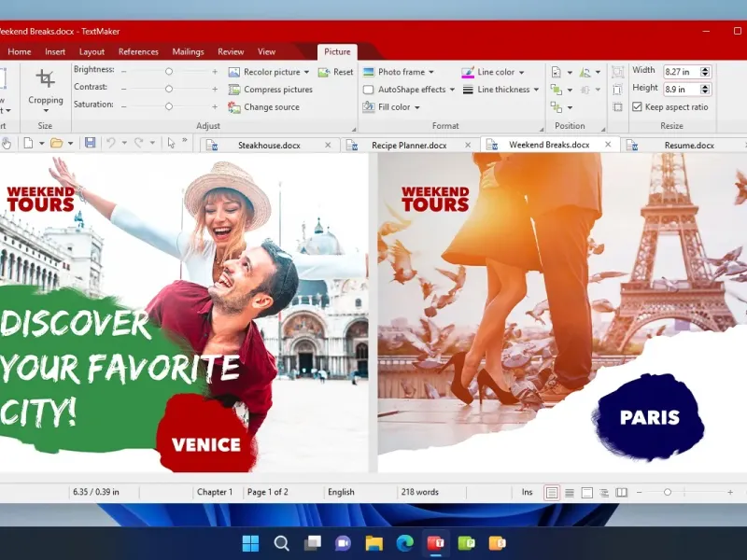Open PlanMaker from the taskbar
The width and height of the screenshot is (747, 560).
pyautogui.click(x=466, y=543)
